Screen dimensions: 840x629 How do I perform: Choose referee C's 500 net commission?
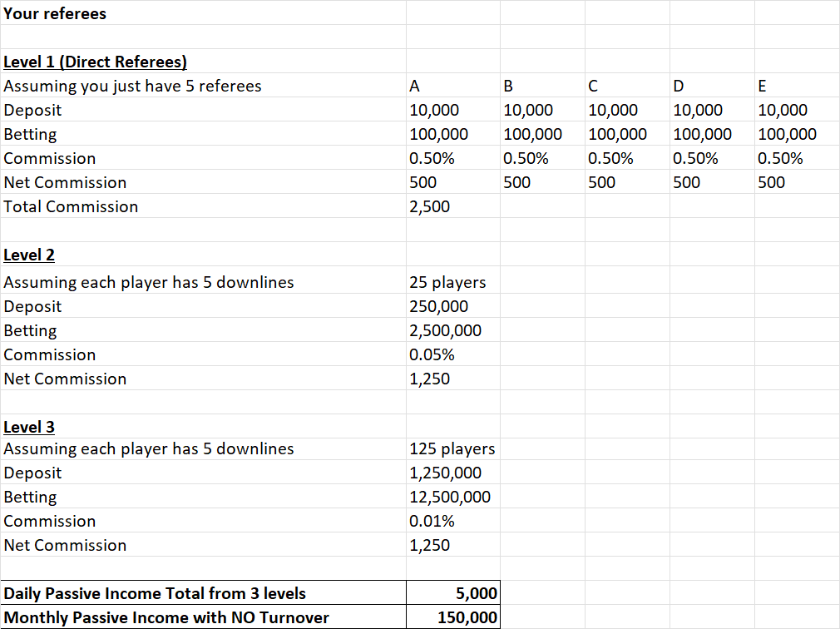pyautogui.click(x=602, y=182)
